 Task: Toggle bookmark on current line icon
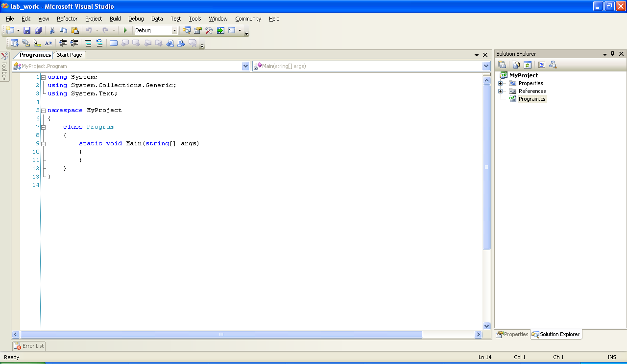[x=114, y=43]
